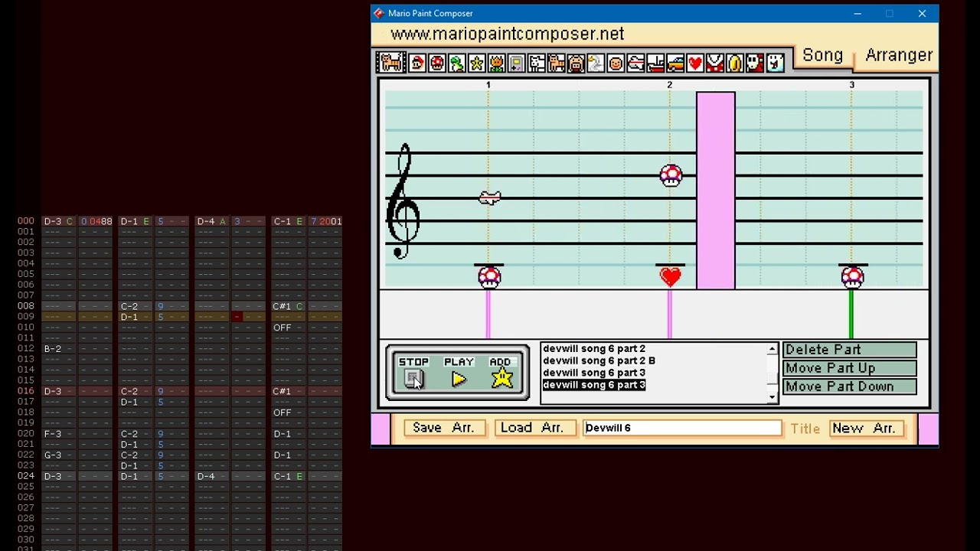Select list item devwill song 6 part 2 B
Image resolution: width=980 pixels, height=551 pixels.
pyautogui.click(x=599, y=360)
